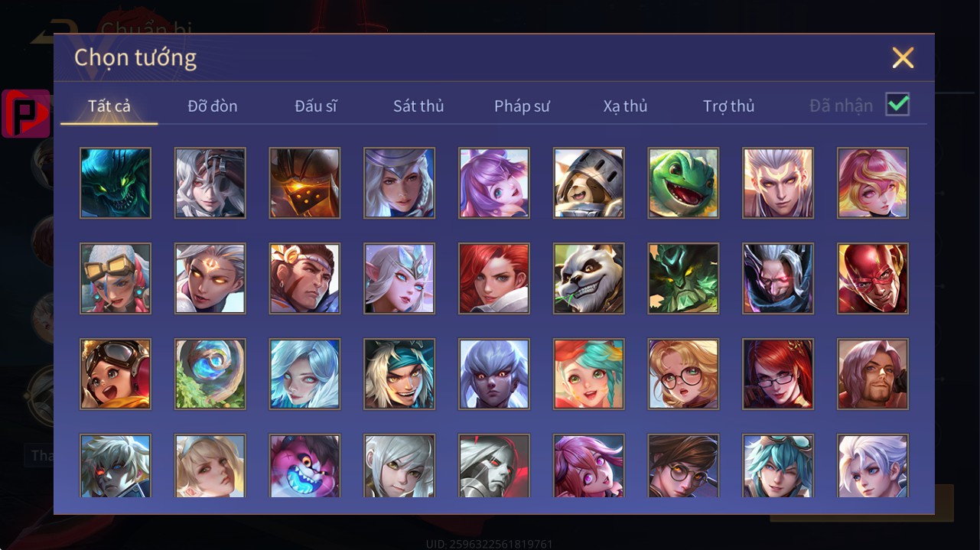Choose the panda hero portrait

coord(588,278)
